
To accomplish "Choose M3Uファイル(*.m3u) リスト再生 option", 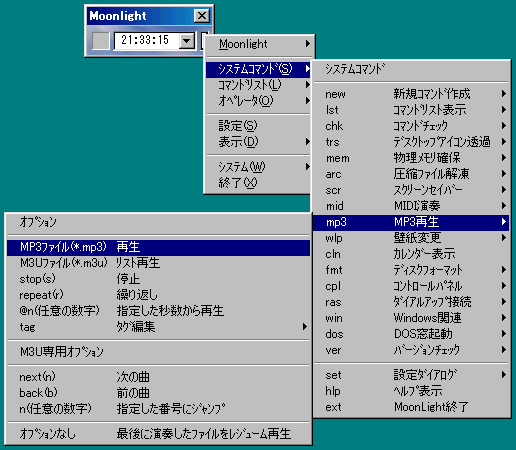I will [158, 263].
